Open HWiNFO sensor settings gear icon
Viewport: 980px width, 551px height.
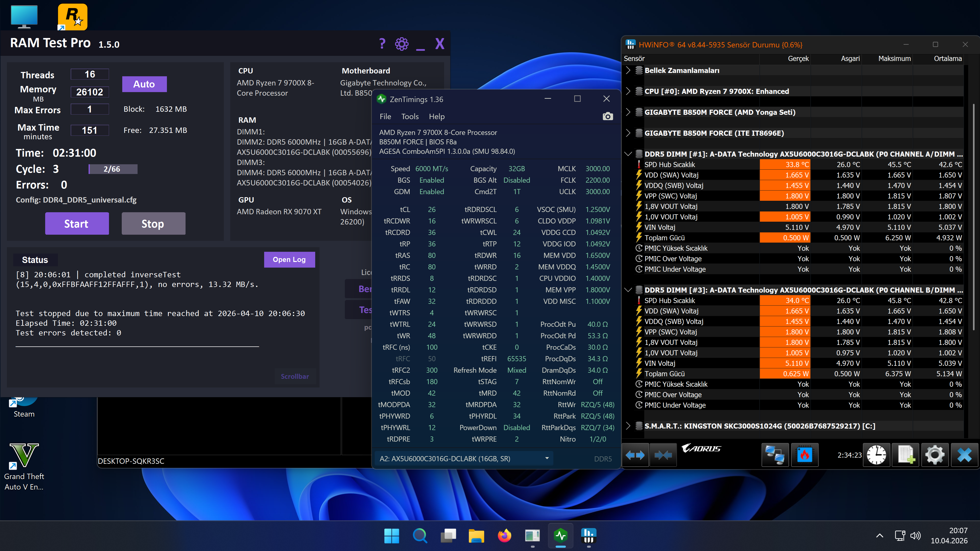935,455
